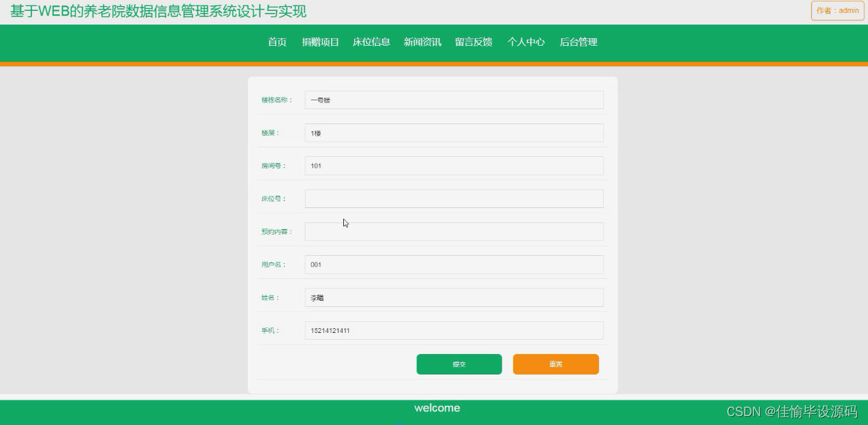Click the 姓名 name field with 李赌
The height and width of the screenshot is (425, 868).
454,297
